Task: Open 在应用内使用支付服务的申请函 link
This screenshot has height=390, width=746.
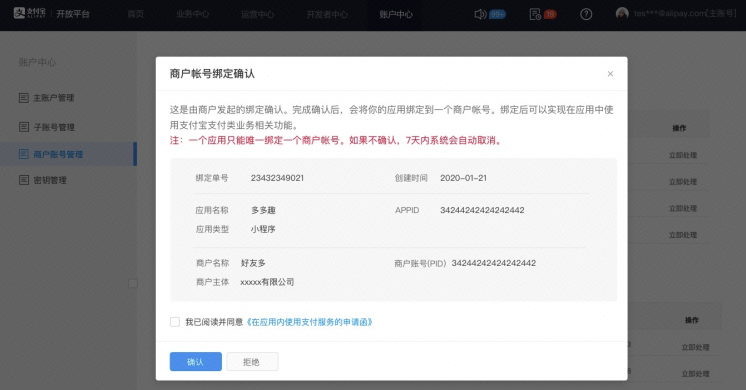Action: click(x=309, y=322)
